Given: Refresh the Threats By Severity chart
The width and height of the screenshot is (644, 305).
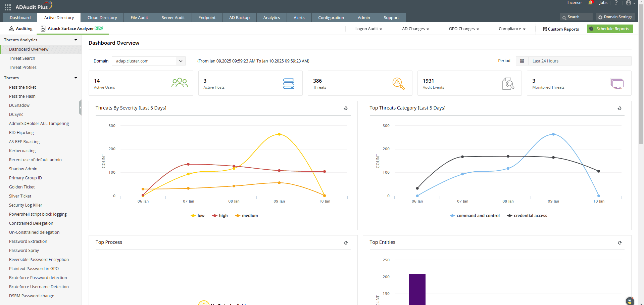Looking at the screenshot, I should click(x=346, y=108).
